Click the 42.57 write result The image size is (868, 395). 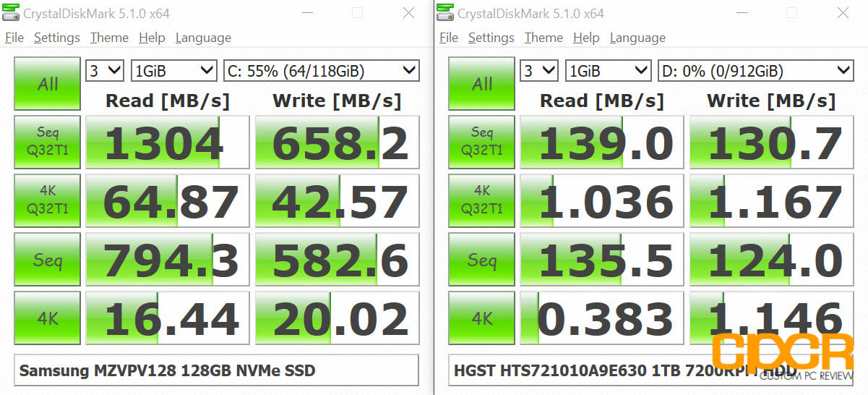point(338,200)
